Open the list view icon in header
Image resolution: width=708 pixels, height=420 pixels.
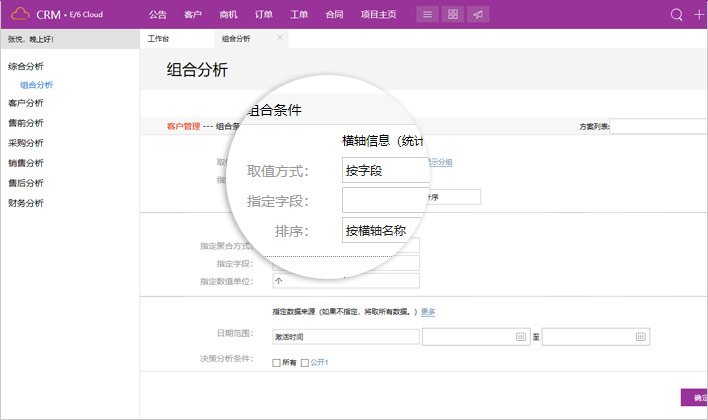pos(427,14)
